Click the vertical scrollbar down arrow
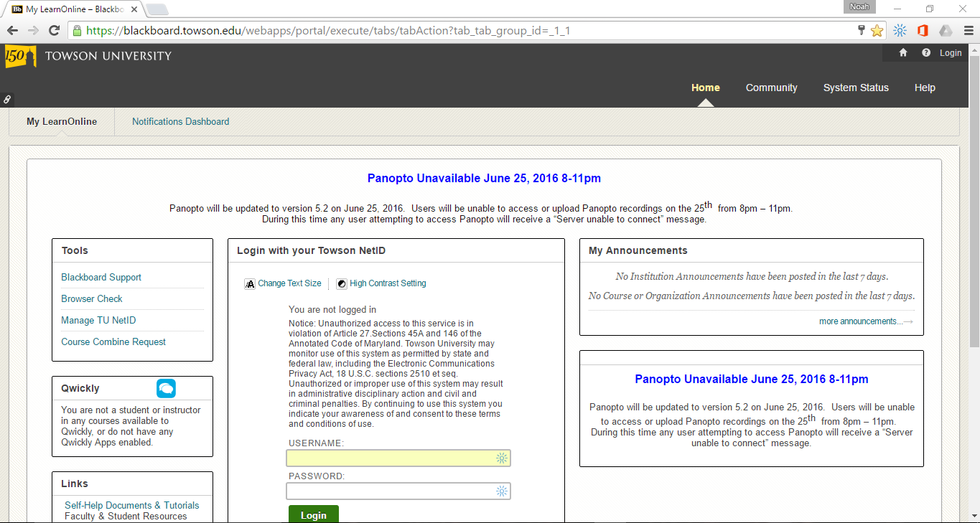Image resolution: width=980 pixels, height=523 pixels. tap(974, 517)
